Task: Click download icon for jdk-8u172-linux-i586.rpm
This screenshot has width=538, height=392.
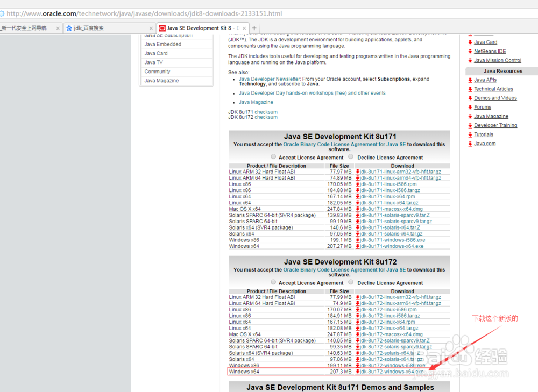Action: pyautogui.click(x=358, y=310)
